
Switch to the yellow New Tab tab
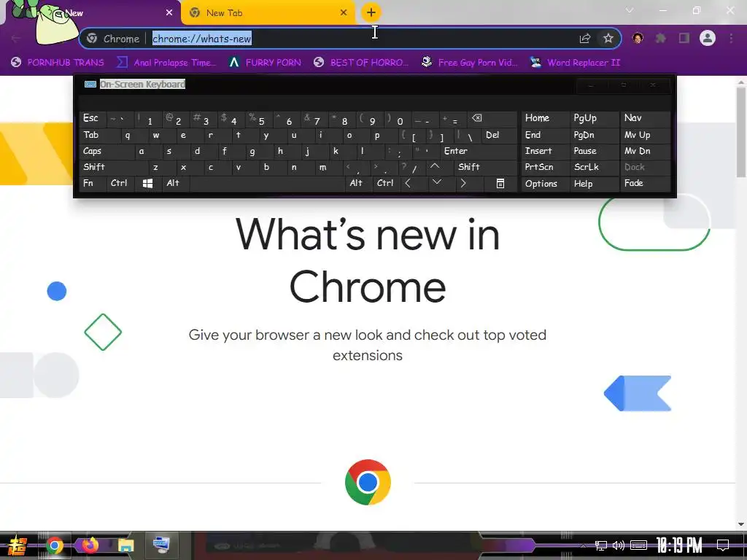268,13
